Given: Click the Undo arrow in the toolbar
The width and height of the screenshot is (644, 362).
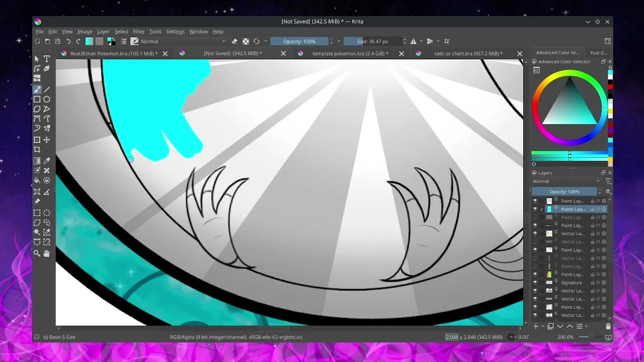Looking at the screenshot, I should point(68,41).
